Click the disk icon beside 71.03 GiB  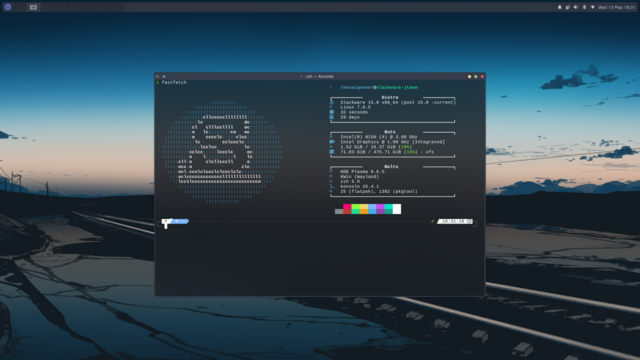tap(331, 152)
